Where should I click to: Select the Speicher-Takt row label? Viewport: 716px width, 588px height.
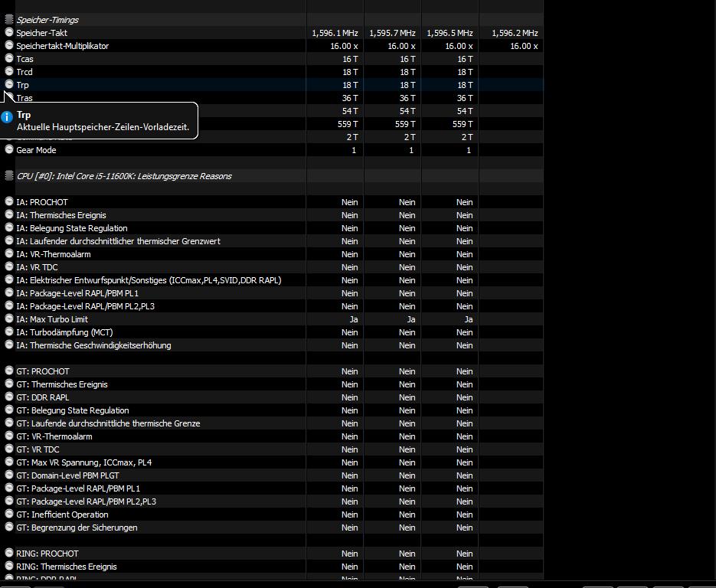click(x=41, y=33)
